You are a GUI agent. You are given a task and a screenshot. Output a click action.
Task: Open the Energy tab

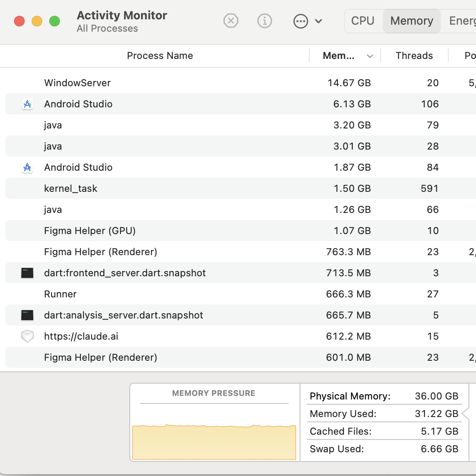pos(462,21)
